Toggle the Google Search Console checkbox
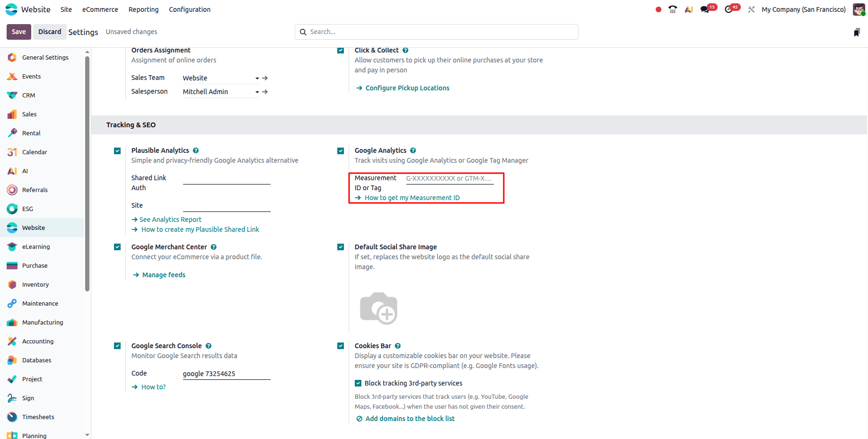Screen dimensions: 868x439 point(117,346)
